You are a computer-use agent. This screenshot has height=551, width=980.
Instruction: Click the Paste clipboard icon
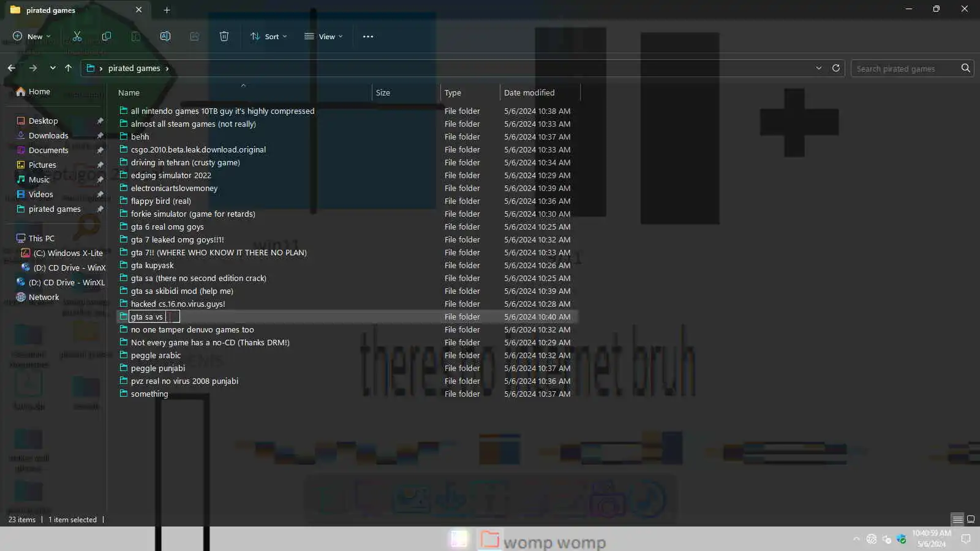pyautogui.click(x=136, y=36)
